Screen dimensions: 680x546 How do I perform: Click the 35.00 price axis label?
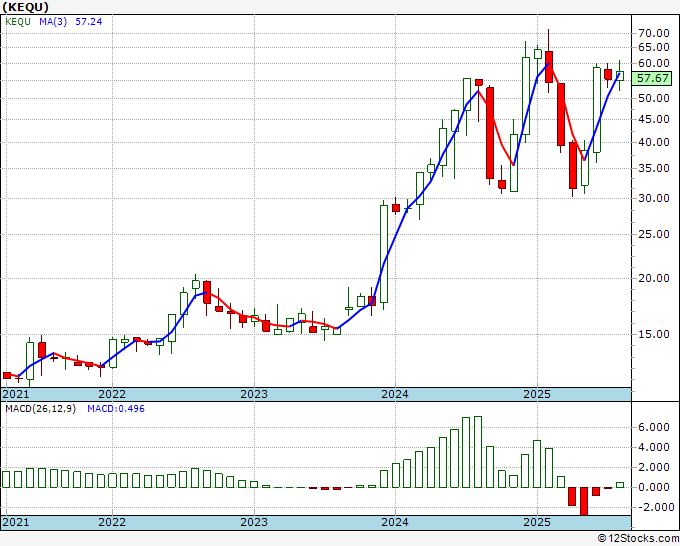point(654,169)
